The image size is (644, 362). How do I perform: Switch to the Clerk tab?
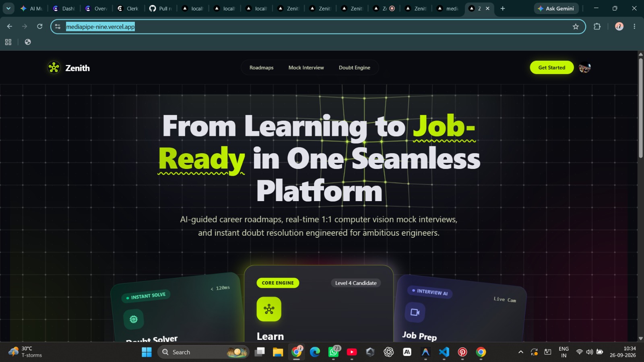[128, 8]
